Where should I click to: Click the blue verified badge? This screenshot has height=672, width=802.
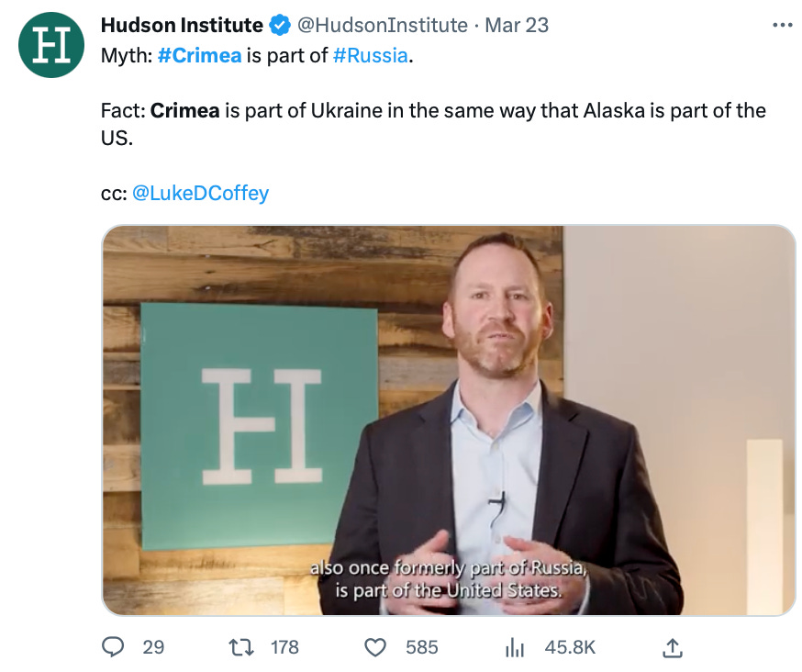pos(280,25)
